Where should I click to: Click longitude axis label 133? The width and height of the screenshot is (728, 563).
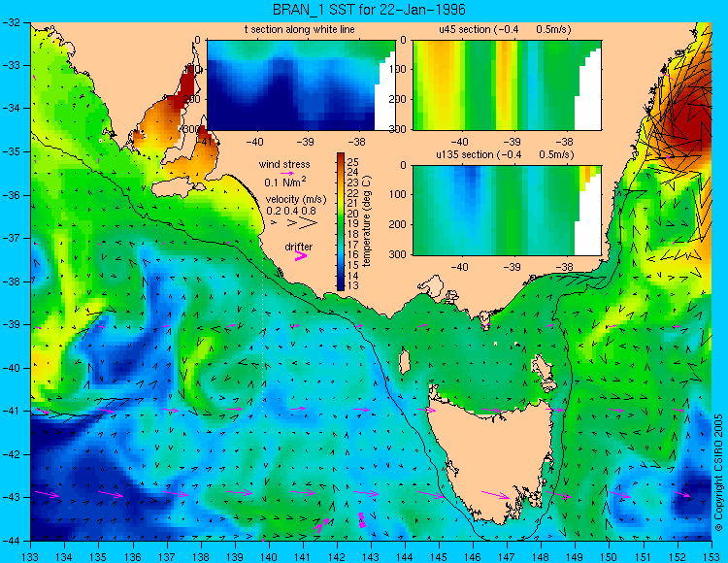pyautogui.click(x=30, y=556)
